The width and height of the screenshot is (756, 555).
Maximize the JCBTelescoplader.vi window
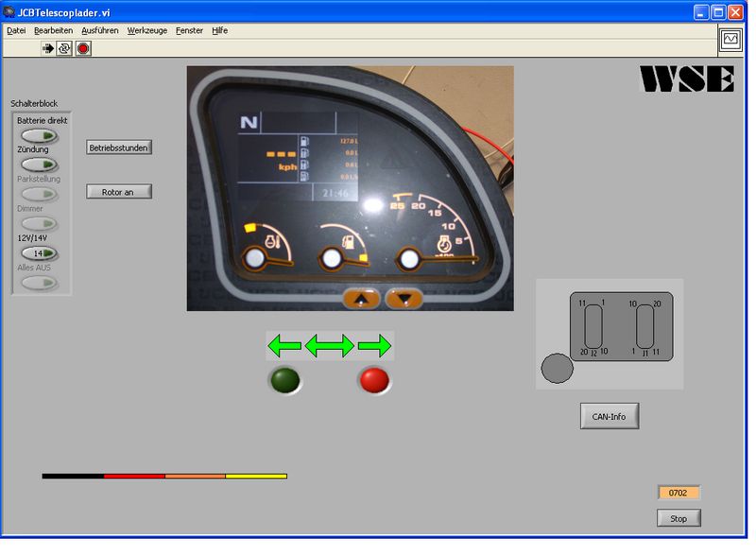(x=718, y=12)
